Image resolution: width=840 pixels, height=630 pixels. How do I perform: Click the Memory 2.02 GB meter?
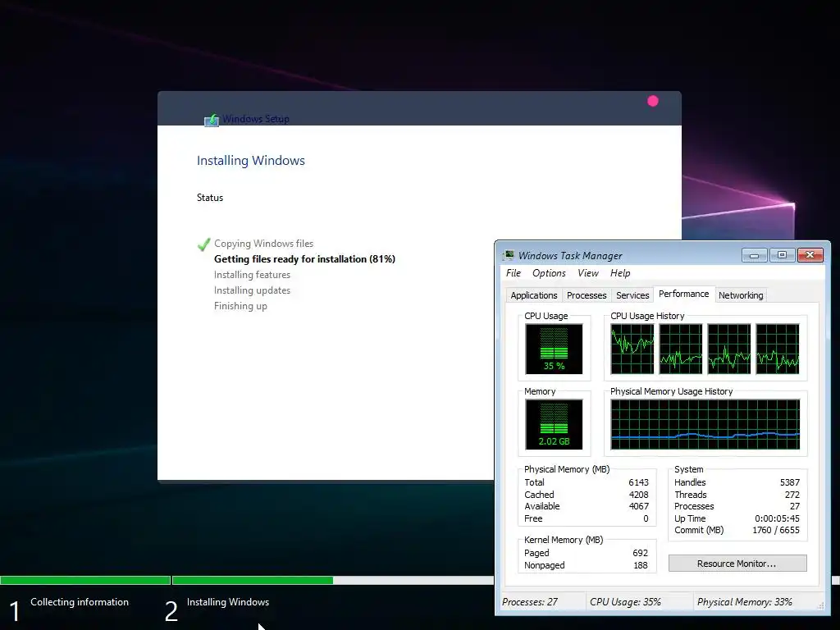554,424
